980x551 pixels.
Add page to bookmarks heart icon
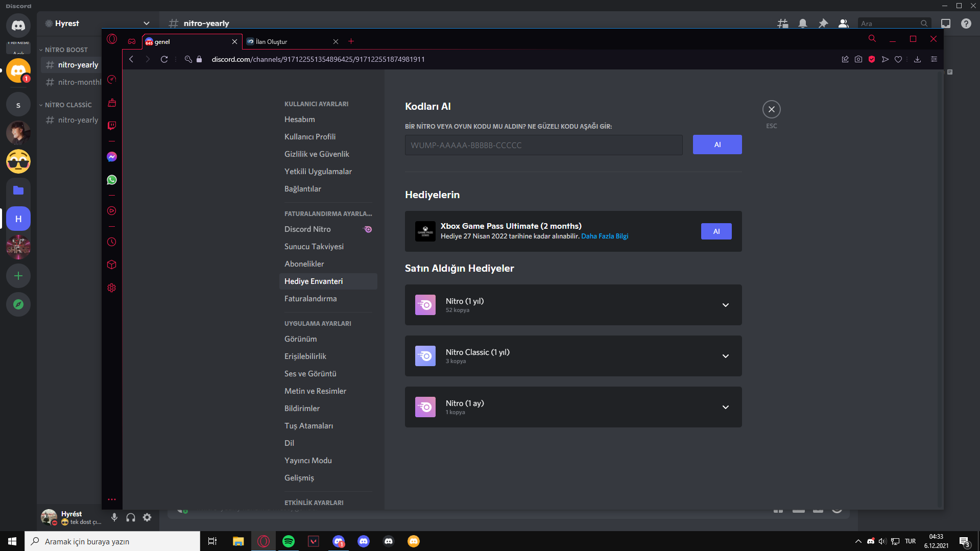[898, 59]
